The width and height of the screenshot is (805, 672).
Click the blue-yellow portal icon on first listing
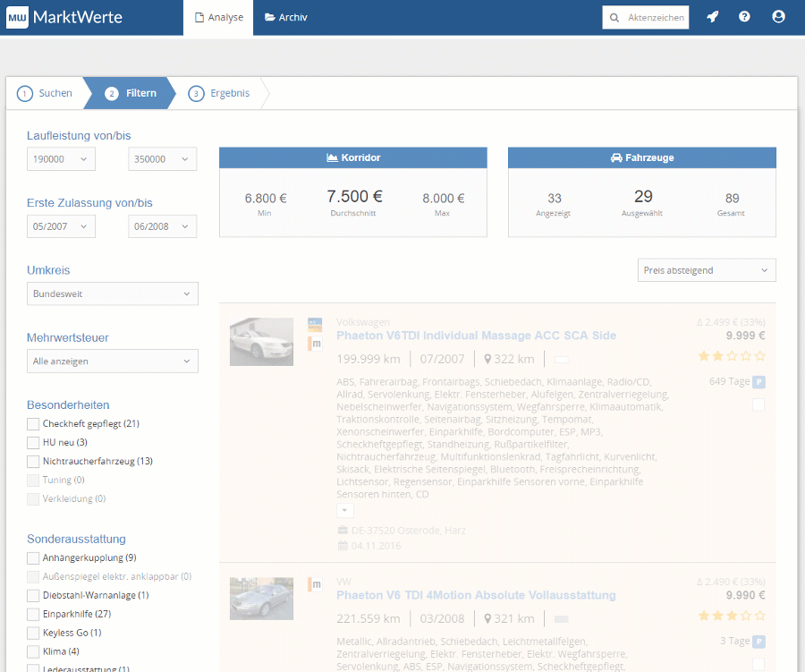[315, 325]
